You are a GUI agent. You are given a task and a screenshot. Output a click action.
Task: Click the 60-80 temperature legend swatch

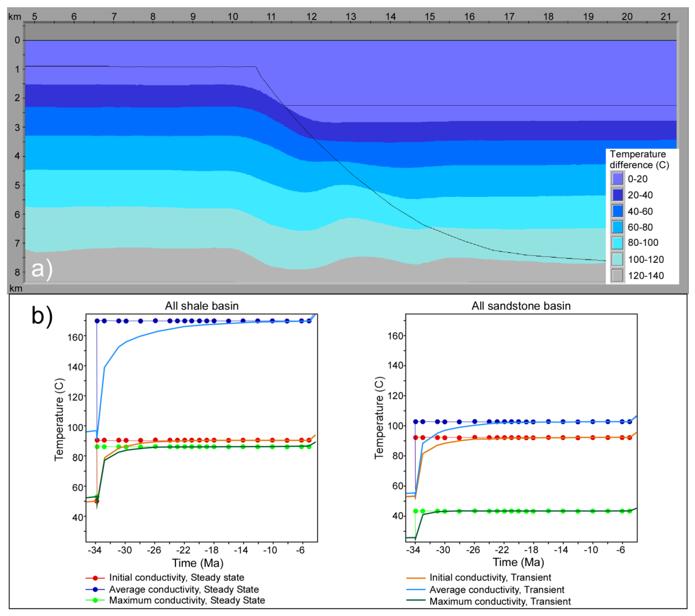pyautogui.click(x=617, y=227)
